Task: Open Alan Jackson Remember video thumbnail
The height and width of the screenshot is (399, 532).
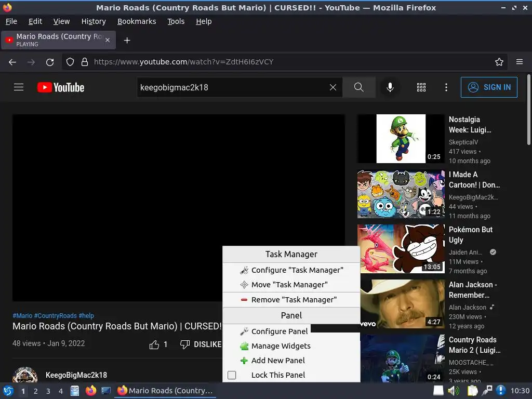Action: pyautogui.click(x=403, y=303)
